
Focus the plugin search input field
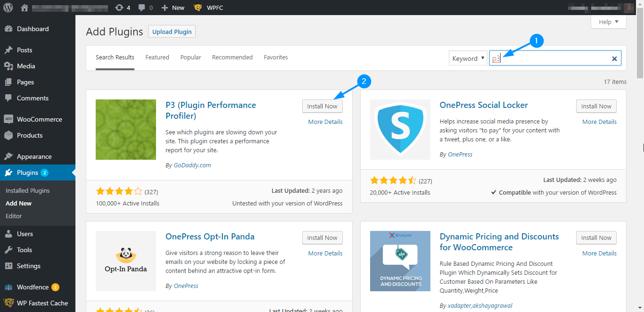point(555,58)
